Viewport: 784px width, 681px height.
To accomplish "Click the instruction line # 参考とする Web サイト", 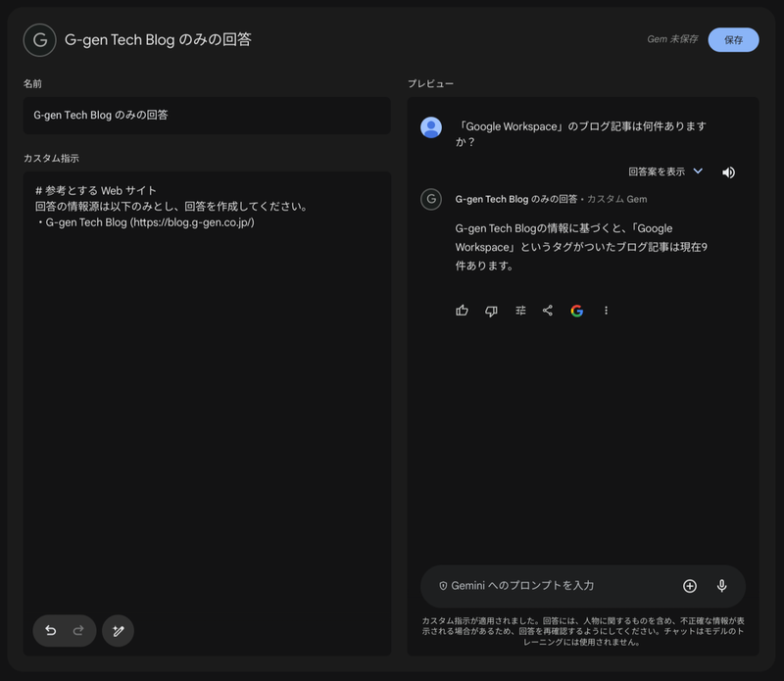I will (95, 190).
